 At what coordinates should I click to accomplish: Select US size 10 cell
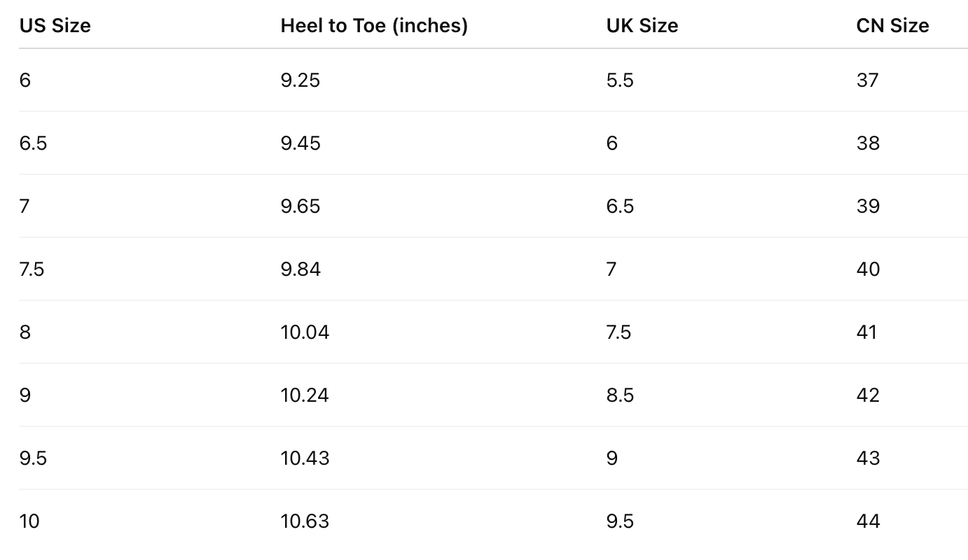coord(29,521)
